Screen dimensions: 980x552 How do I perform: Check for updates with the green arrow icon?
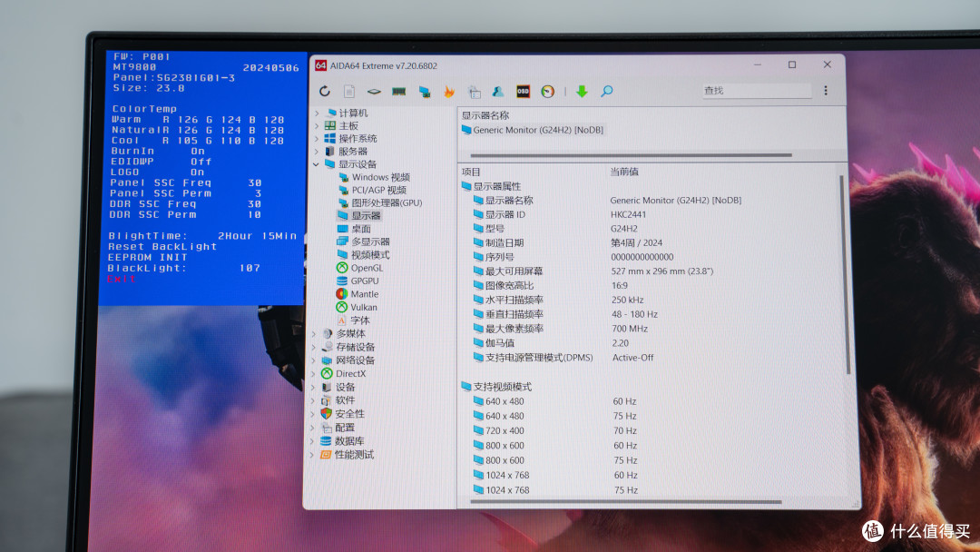click(x=581, y=91)
